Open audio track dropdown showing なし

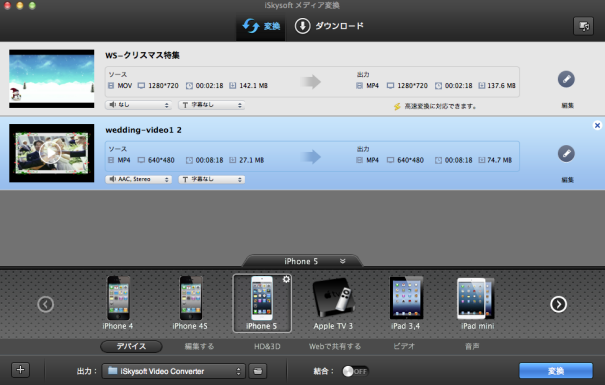point(139,105)
